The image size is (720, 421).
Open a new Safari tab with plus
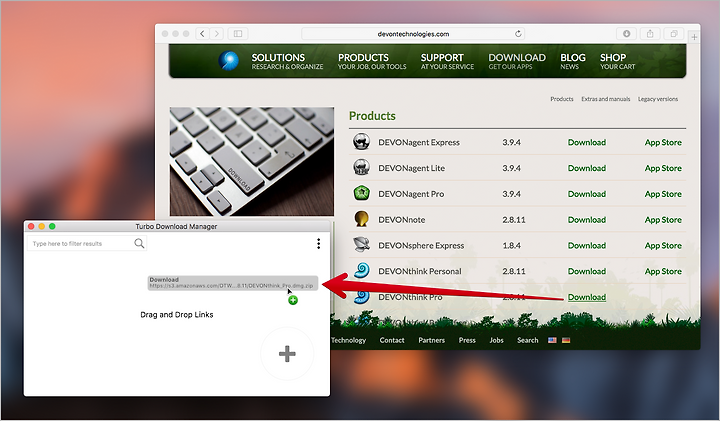tap(694, 37)
